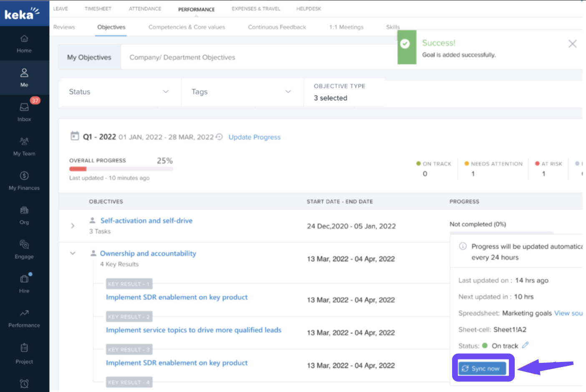The width and height of the screenshot is (586, 392).
Task: Expand the Self-activation and self-drive objective
Action: point(73,226)
